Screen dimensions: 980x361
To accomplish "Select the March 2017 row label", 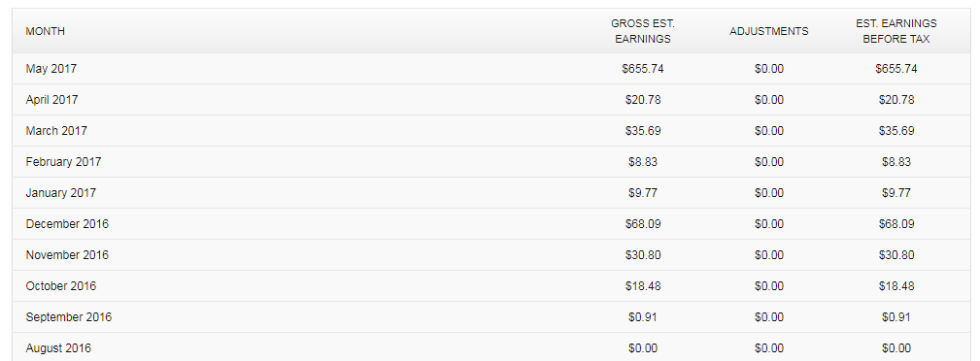I will [x=56, y=131].
